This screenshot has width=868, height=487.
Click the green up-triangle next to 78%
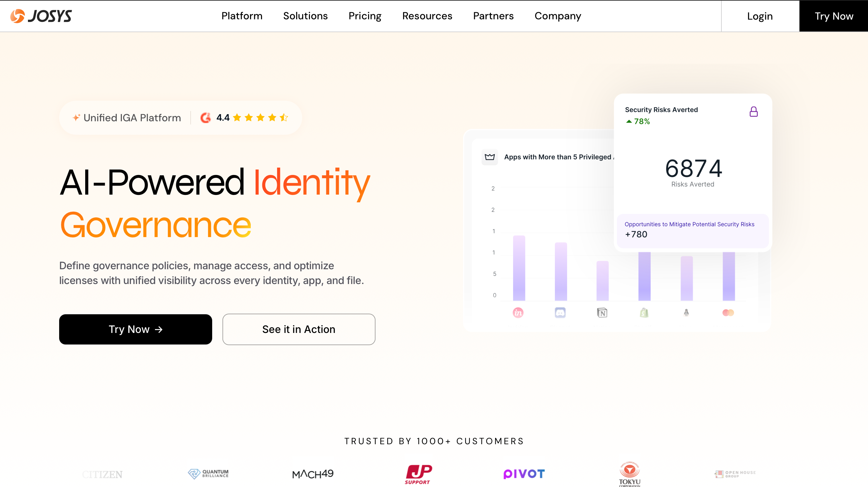coord(629,121)
